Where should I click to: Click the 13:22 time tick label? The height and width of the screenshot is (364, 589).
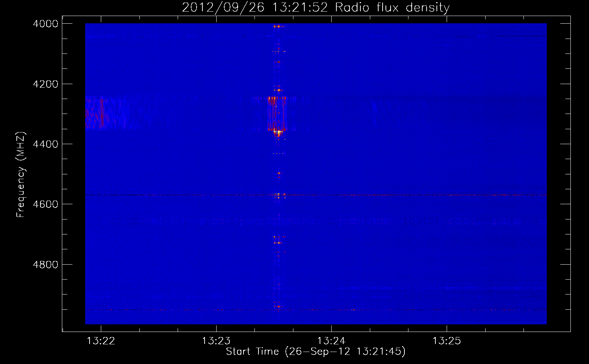pos(101,341)
